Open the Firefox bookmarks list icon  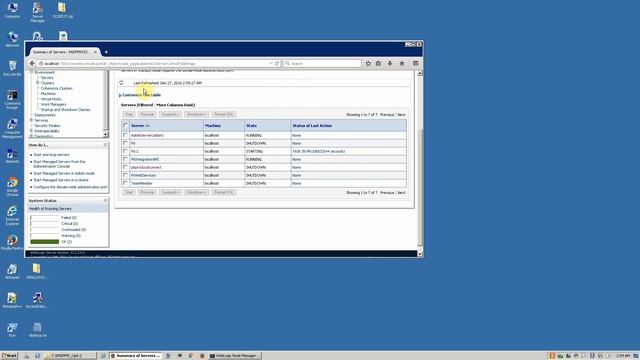pos(378,63)
